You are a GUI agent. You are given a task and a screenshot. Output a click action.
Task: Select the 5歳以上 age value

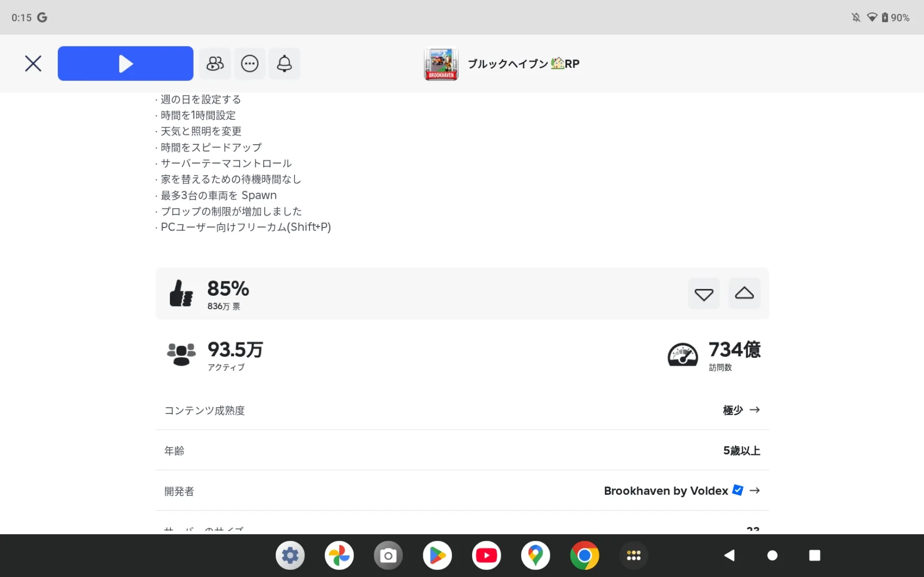point(742,450)
